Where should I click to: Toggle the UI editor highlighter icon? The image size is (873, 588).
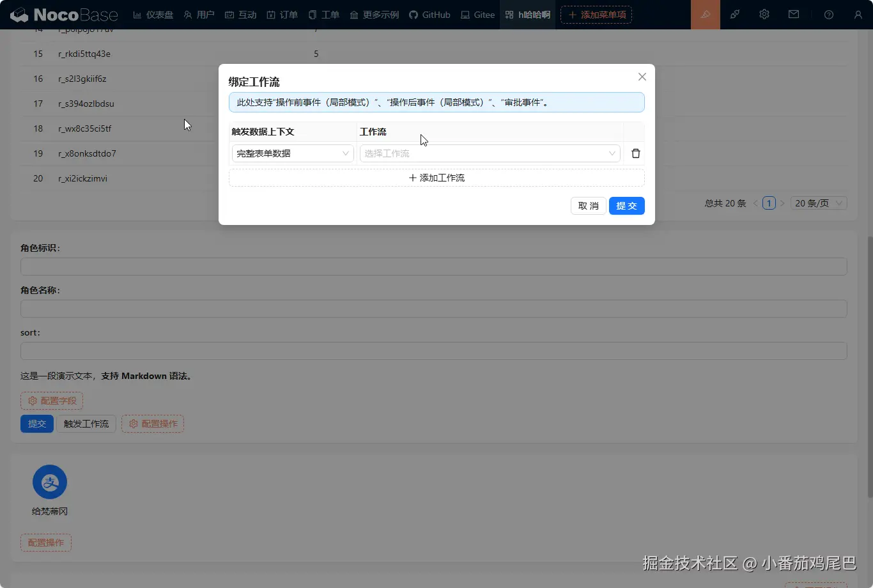coord(706,15)
